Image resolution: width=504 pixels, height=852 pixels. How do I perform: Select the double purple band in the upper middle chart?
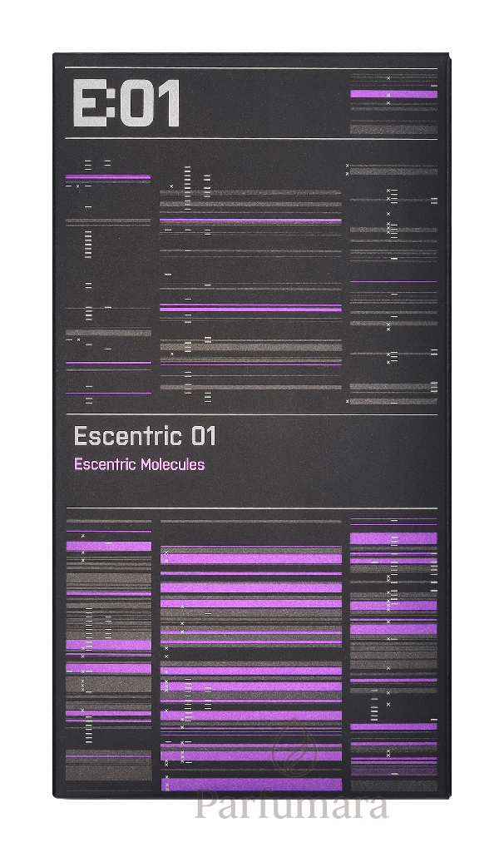pos(251,309)
